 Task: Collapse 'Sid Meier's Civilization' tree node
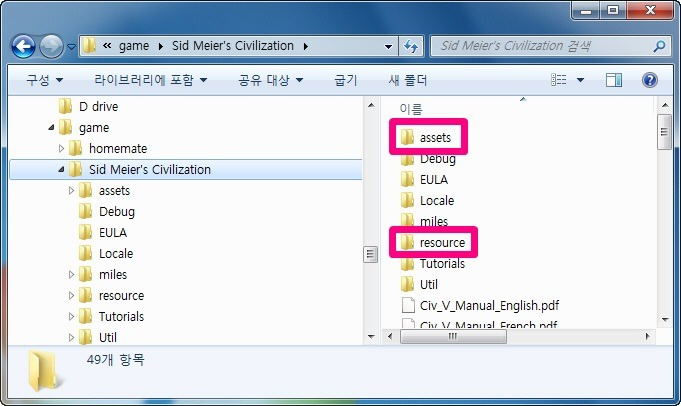[61, 169]
